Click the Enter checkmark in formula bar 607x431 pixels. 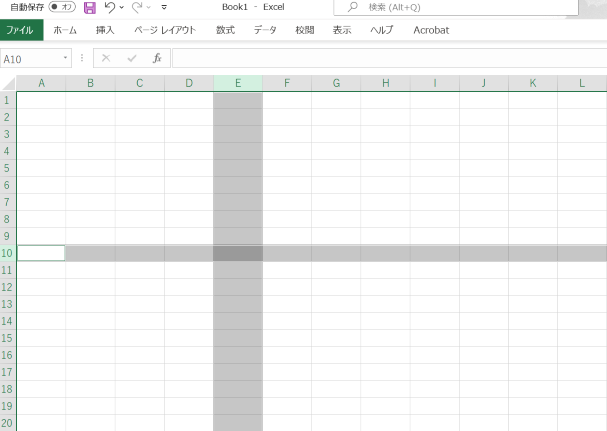(131, 59)
